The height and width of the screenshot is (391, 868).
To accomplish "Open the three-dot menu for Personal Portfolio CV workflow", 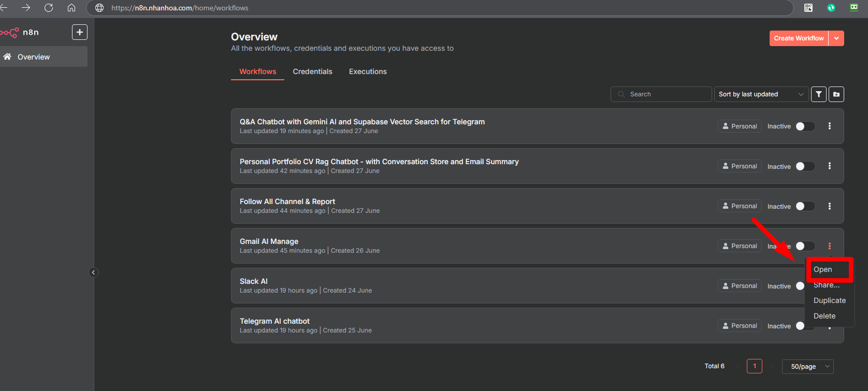I will coord(830,166).
